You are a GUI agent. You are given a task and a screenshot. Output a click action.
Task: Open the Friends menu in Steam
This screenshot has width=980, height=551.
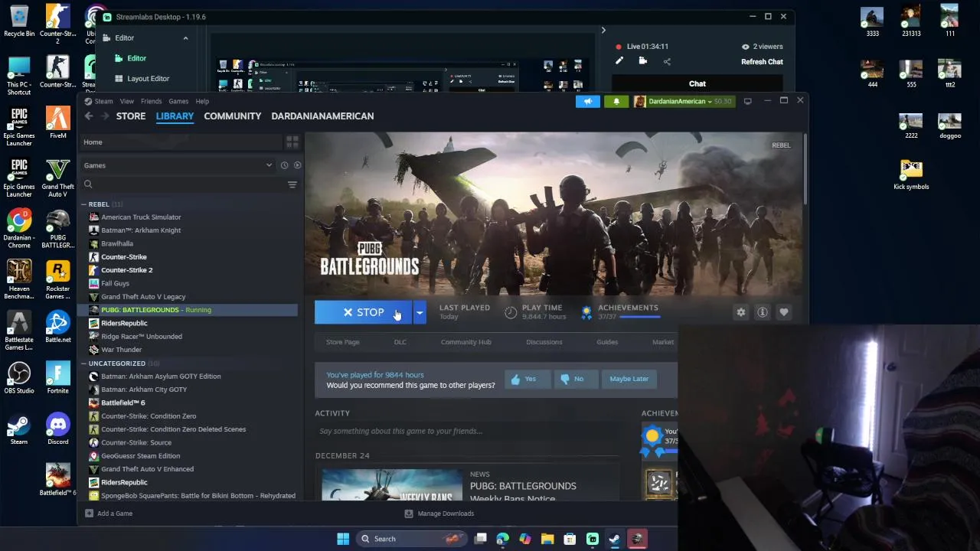(x=151, y=101)
